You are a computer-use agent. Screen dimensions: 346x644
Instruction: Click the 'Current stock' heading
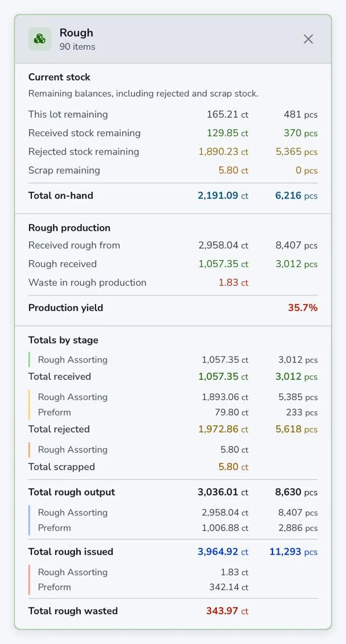coord(59,77)
